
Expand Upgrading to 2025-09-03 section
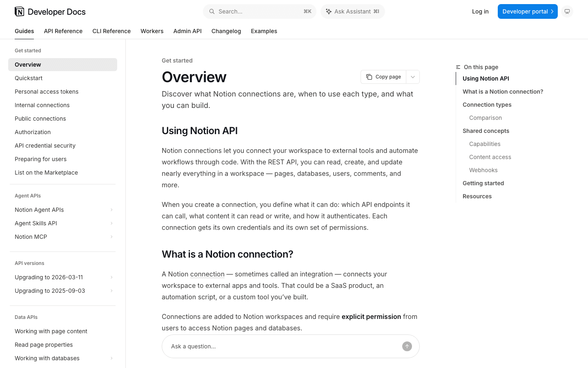pos(111,291)
